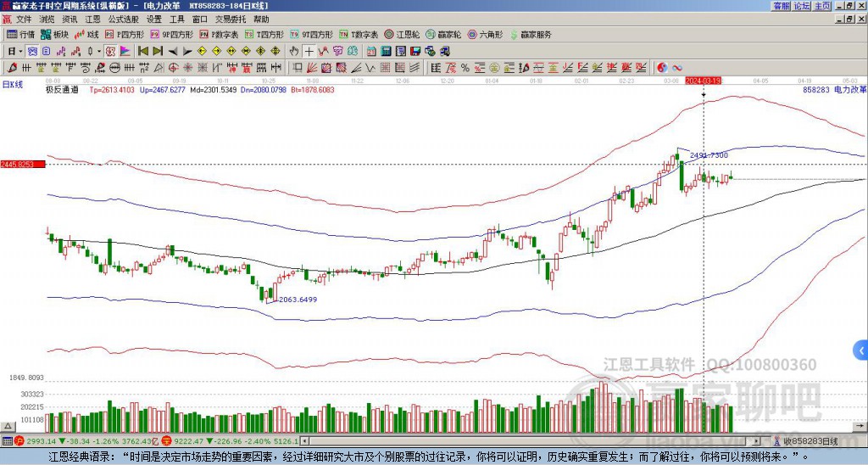Click the red-blue yin-yang icon
Screen dimensions: 868x465
click(662, 68)
